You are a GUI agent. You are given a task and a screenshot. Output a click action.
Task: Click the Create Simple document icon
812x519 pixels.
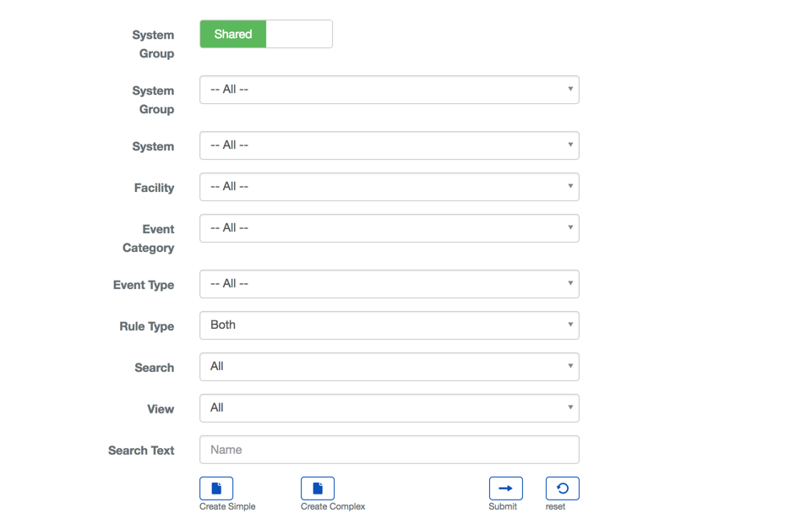tap(216, 489)
